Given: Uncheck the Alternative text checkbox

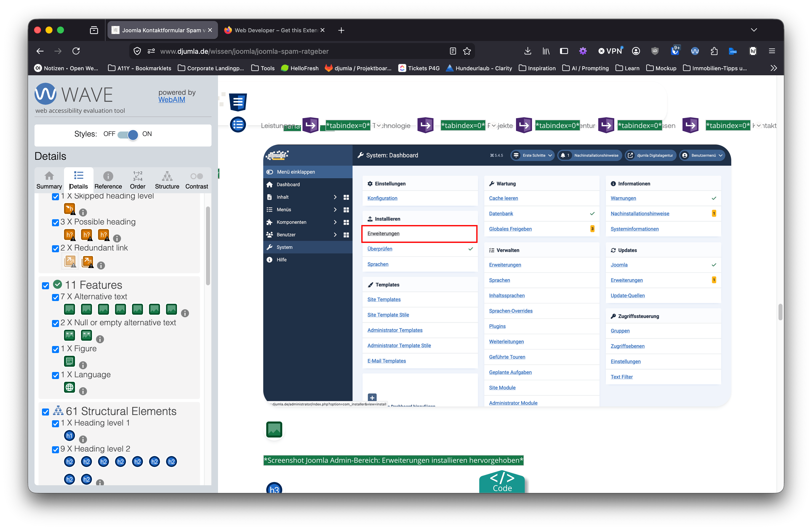Looking at the screenshot, I should click(55, 297).
